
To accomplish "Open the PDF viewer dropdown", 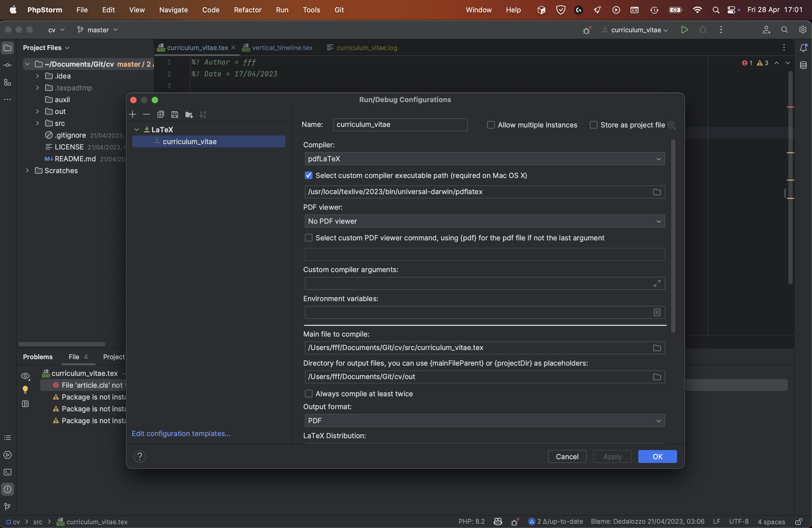I will coord(658,221).
